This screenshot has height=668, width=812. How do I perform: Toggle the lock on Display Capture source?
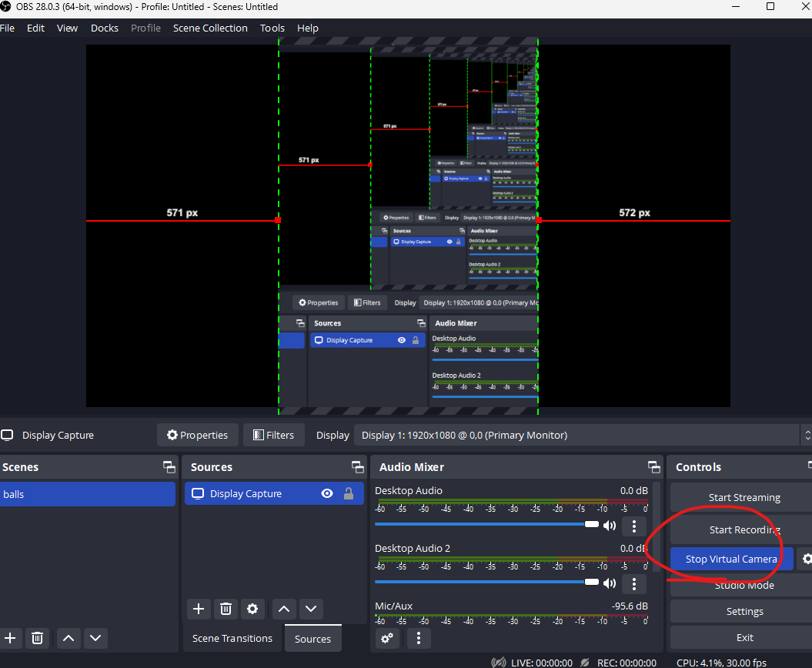349,493
